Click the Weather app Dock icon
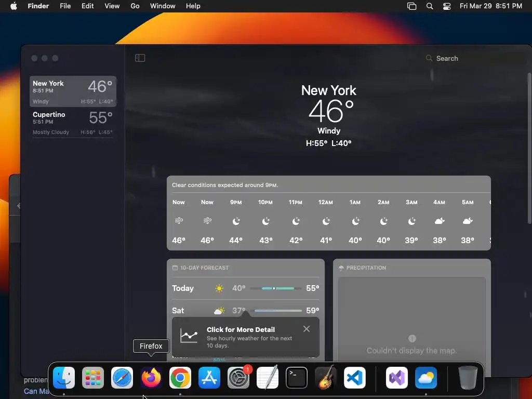532x399 pixels. point(426,378)
